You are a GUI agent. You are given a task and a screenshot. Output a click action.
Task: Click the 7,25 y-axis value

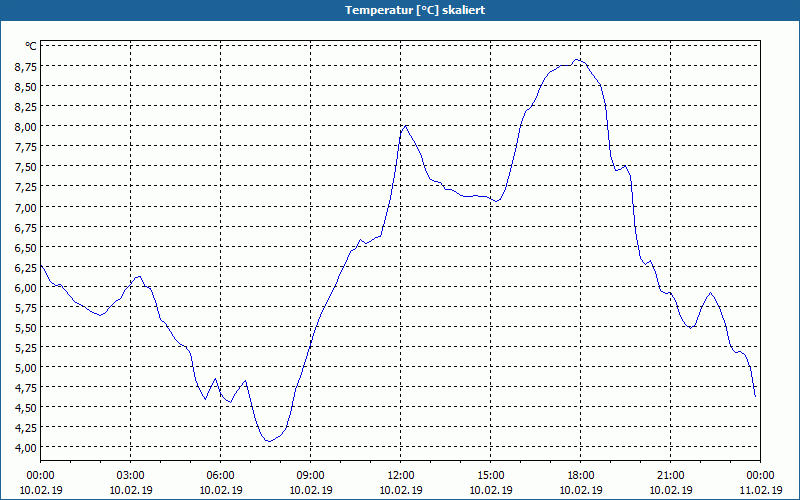pos(27,187)
